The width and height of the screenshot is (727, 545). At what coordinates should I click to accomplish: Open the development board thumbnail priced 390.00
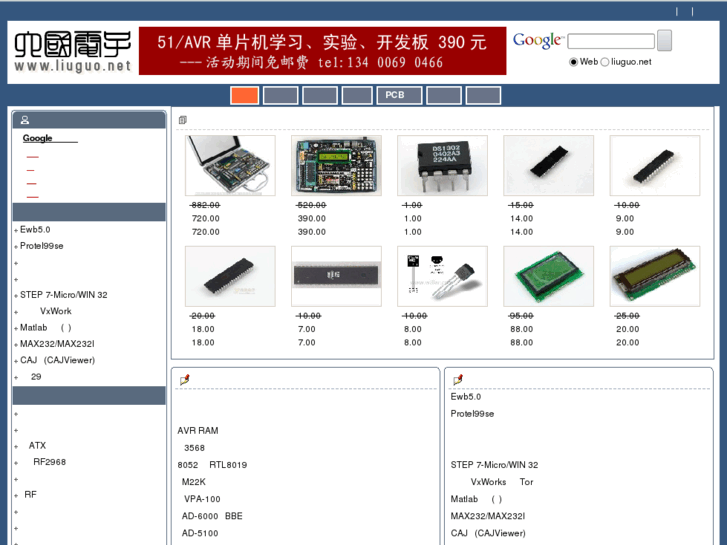tap(336, 165)
